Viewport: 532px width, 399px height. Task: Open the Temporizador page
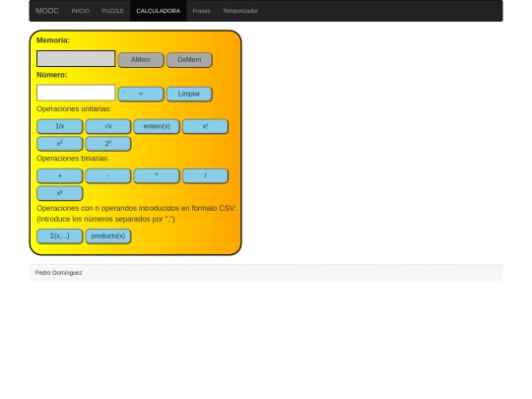[240, 11]
